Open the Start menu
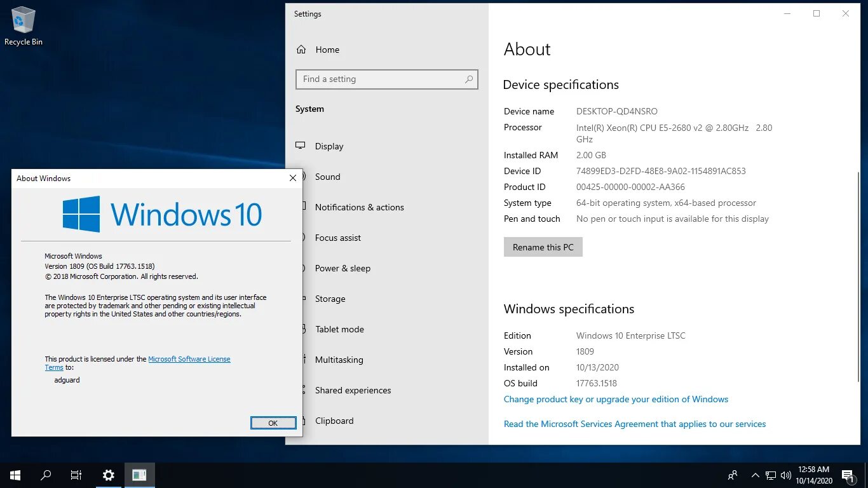Viewport: 868px width, 488px height. click(x=15, y=475)
